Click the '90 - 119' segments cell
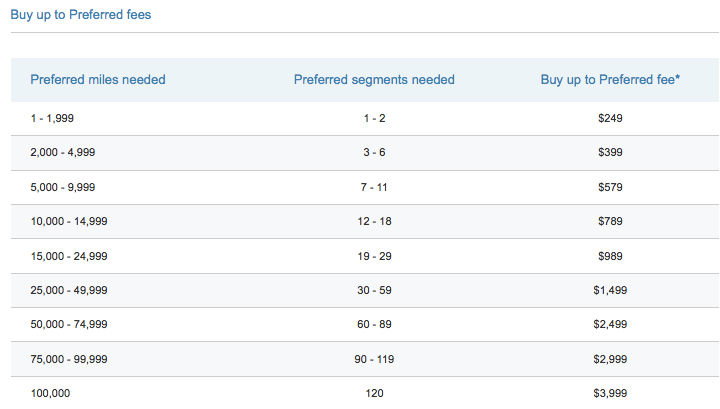 point(374,359)
